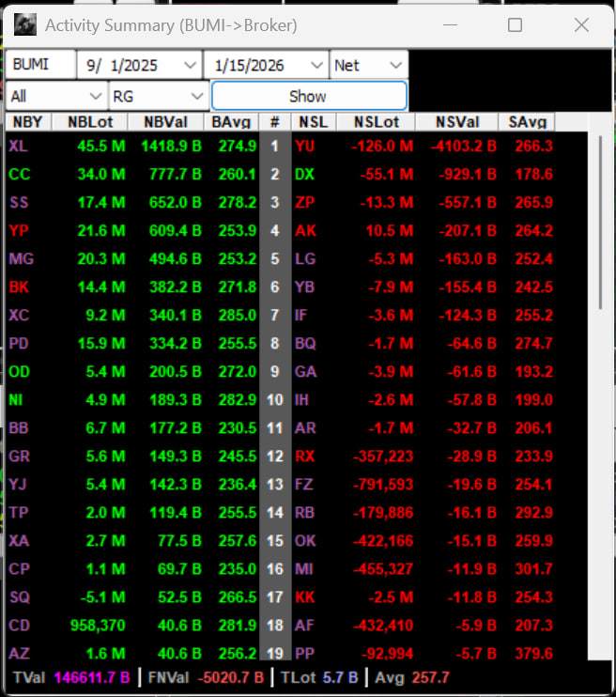The image size is (616, 697).
Task: Click rank number 19 in the # column
Action: click(x=275, y=654)
